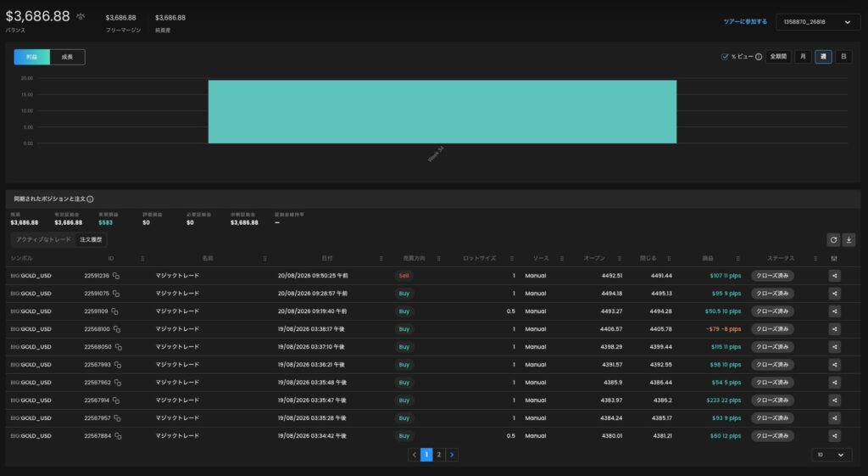Copy trade ID 22568100

(x=117, y=329)
